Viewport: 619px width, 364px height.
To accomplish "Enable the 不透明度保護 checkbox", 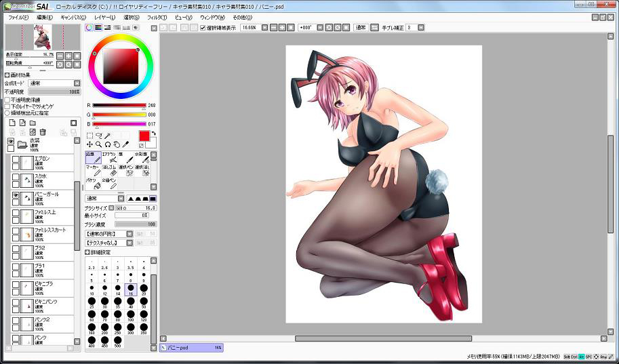I will [7, 100].
